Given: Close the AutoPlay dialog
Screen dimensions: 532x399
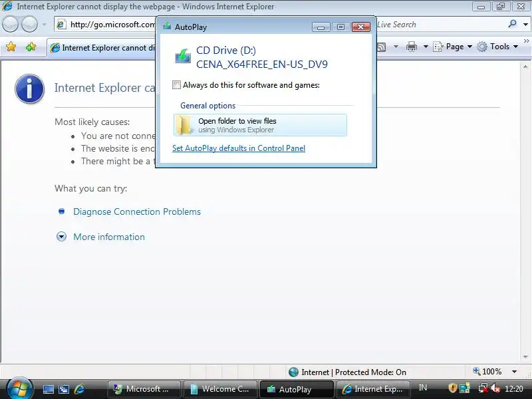Looking at the screenshot, I should coord(360,27).
